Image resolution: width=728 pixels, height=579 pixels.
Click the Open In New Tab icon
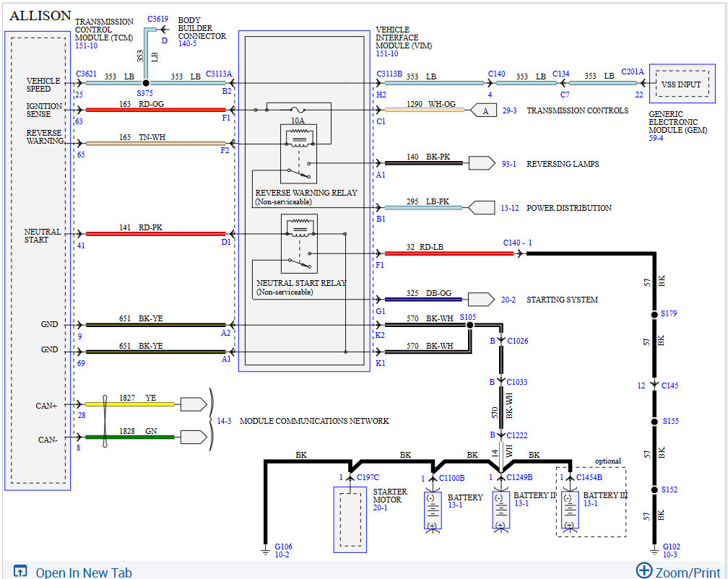(20, 571)
